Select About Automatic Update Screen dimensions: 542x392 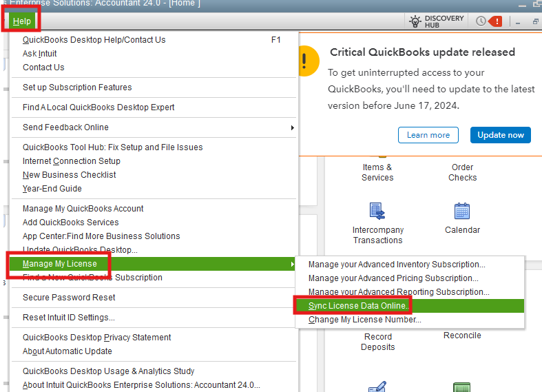154,351
